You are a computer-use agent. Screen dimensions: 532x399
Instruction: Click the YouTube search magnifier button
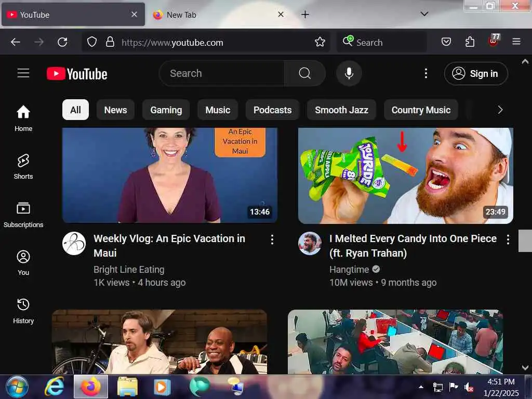pos(304,73)
